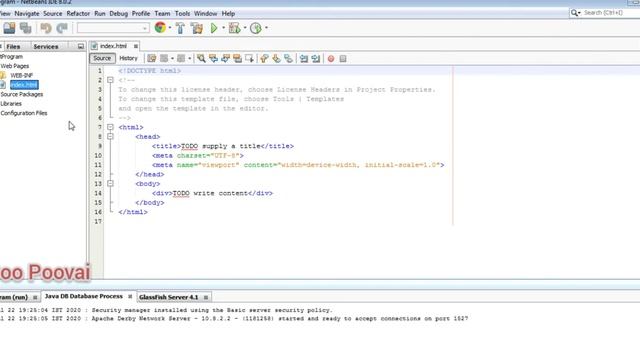The image size is (640, 360).
Task: Select Libraries tree node
Action: [11, 104]
